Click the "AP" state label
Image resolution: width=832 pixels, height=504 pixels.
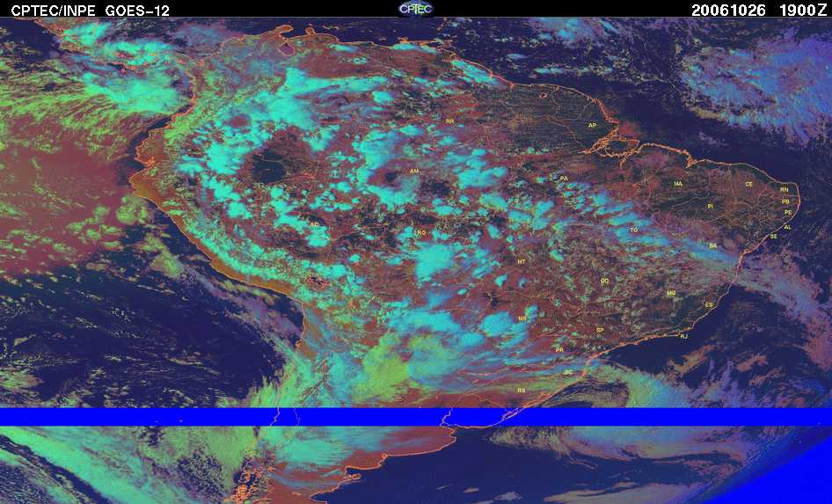592,126
